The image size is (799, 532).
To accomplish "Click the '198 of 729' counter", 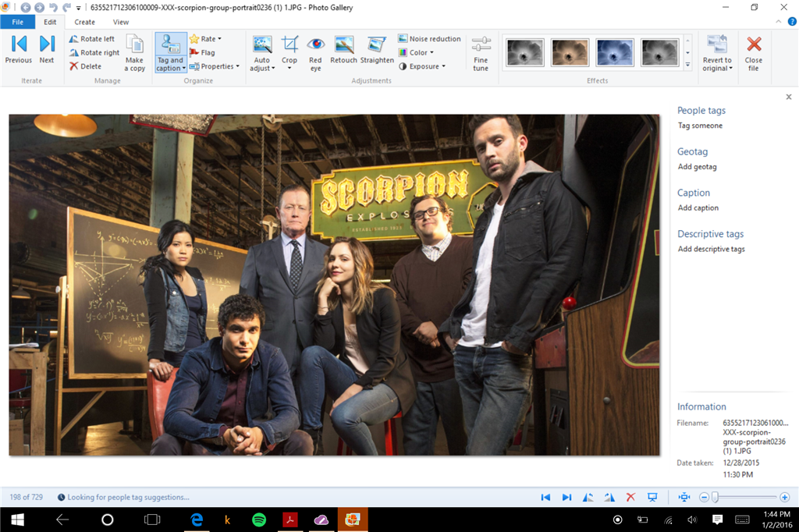I will point(26,498).
